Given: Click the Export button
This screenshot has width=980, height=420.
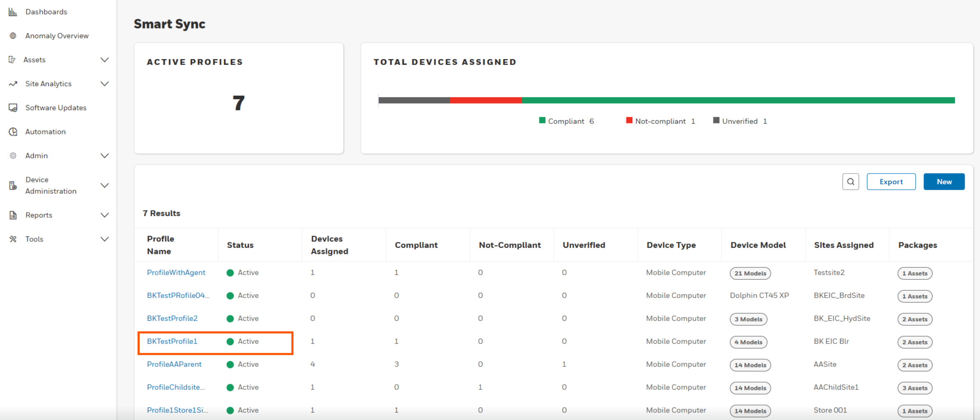Looking at the screenshot, I should pos(891,181).
